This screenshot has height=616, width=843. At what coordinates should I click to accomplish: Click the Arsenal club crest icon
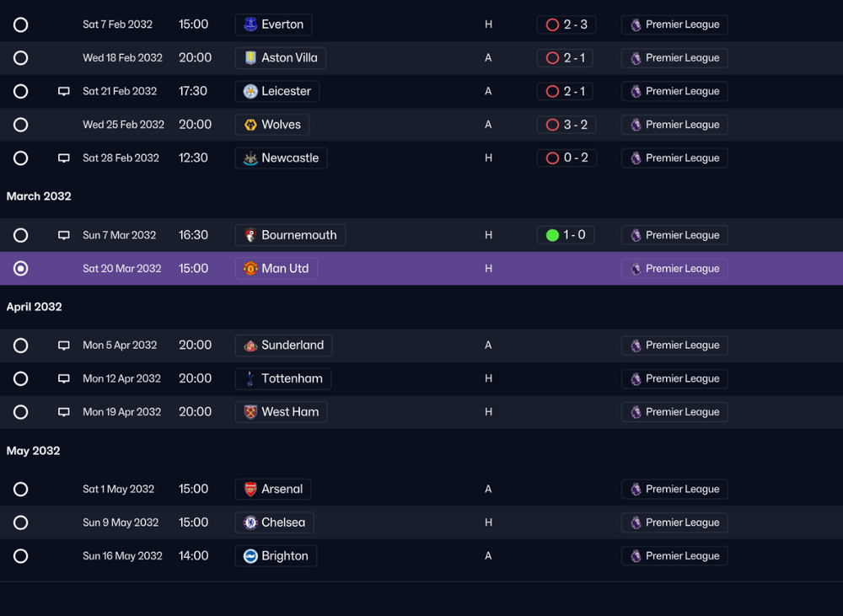(x=250, y=489)
